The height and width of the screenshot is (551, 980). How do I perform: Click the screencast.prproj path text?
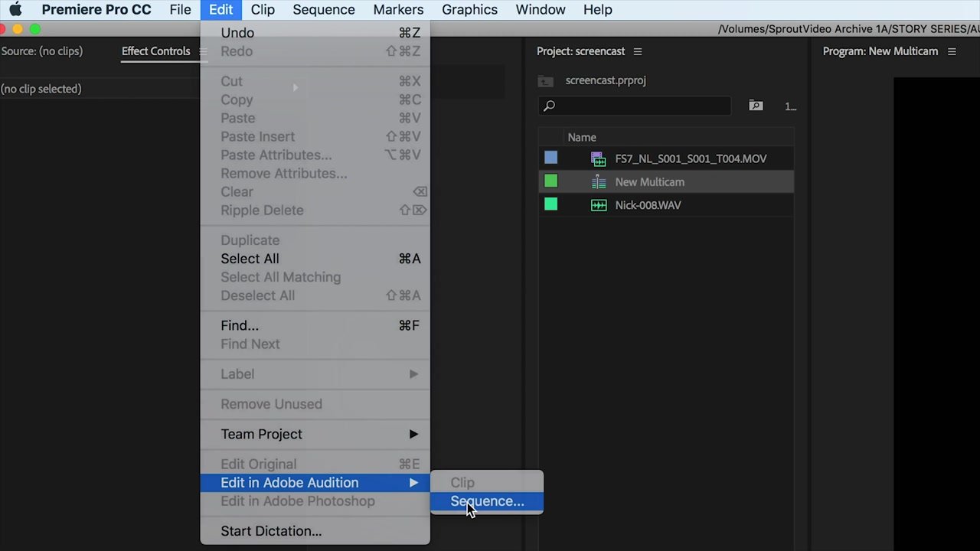coord(606,80)
